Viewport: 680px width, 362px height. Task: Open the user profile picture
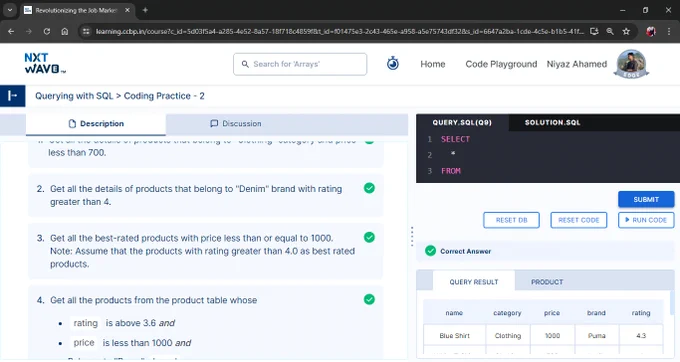[631, 64]
